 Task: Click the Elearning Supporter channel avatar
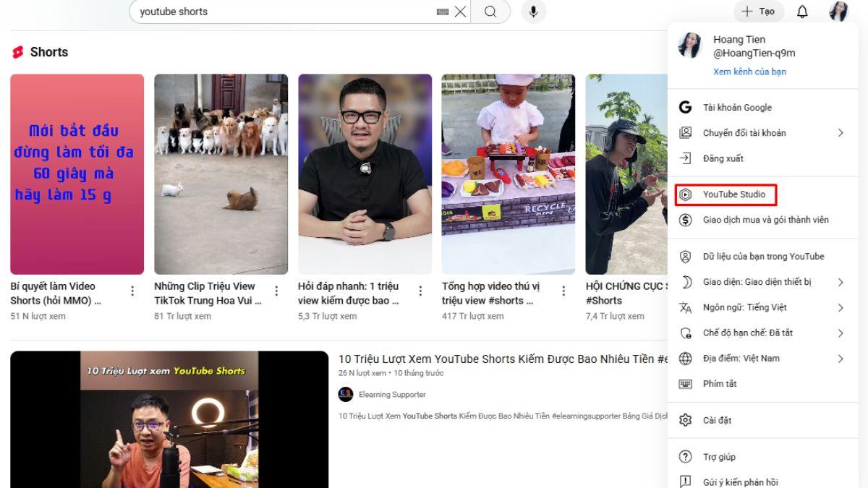click(x=346, y=395)
